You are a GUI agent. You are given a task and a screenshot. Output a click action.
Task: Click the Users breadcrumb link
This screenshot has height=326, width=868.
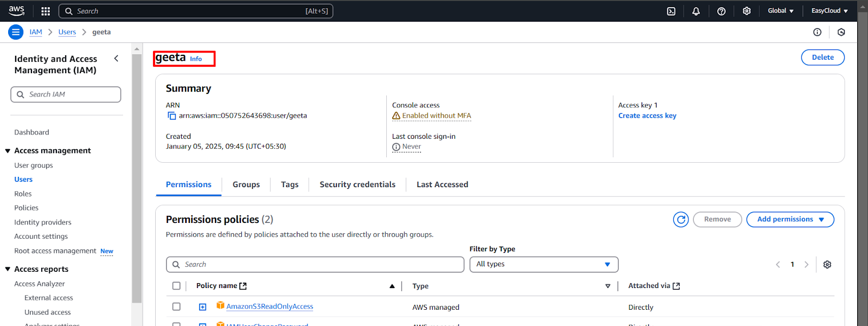coord(67,32)
